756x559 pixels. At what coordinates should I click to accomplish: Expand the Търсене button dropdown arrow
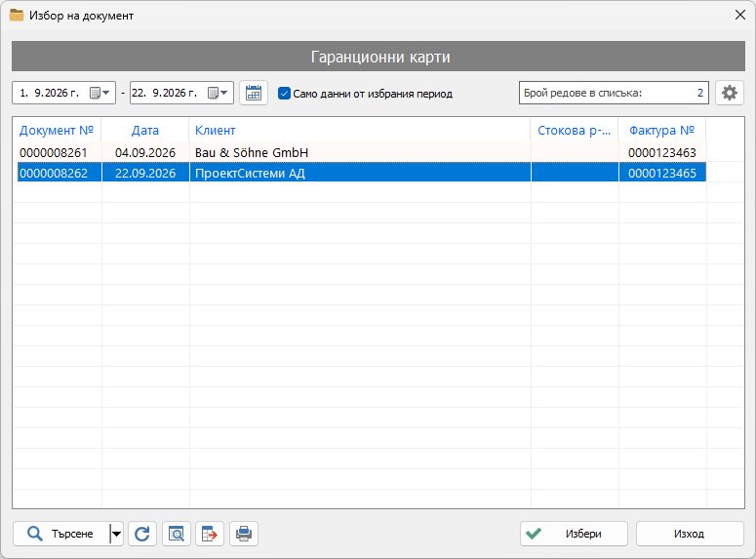[x=116, y=534]
